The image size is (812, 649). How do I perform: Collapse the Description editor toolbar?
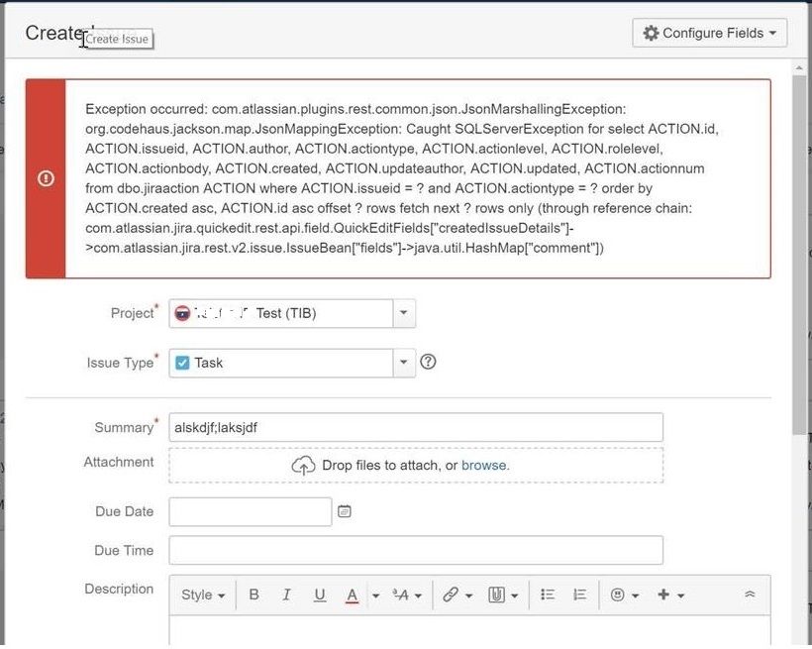tap(750, 595)
